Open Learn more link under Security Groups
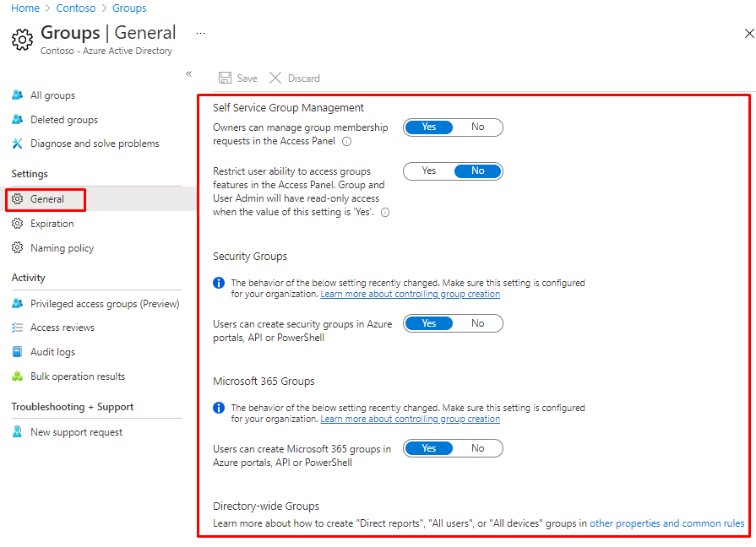This screenshot has height=547, width=756. pos(410,295)
